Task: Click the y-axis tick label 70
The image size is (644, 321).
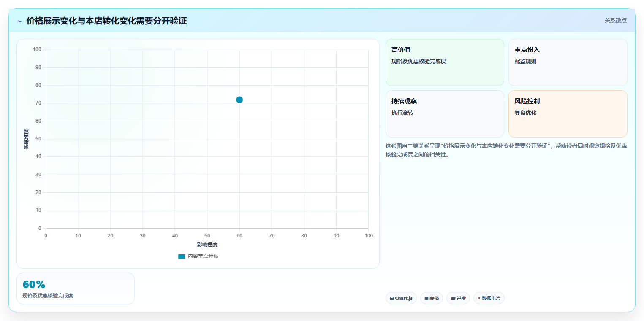Action: pos(38,103)
